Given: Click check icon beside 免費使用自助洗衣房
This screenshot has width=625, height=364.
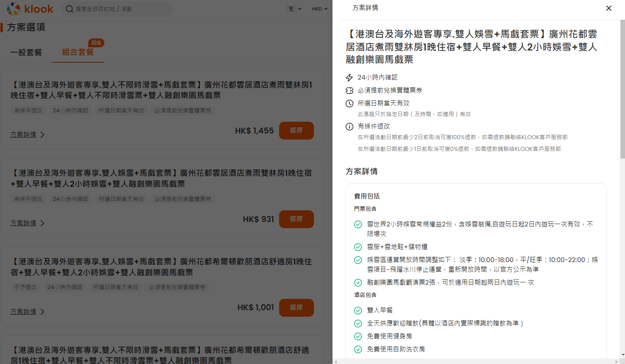Looking at the screenshot, I should click(x=358, y=349).
